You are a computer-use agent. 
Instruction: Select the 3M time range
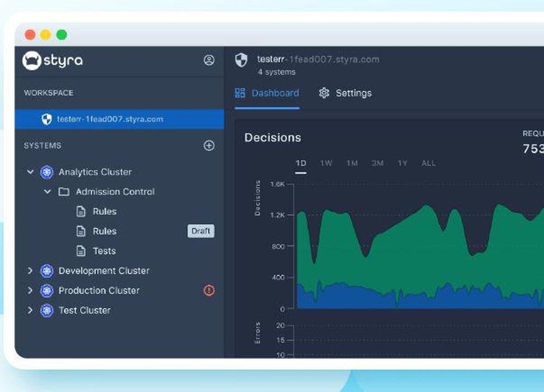pos(378,163)
